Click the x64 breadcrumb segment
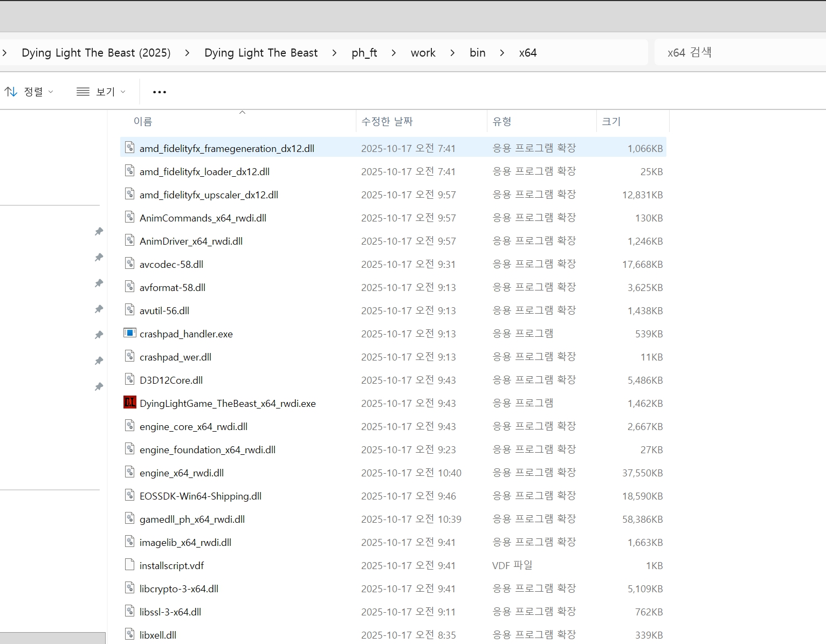The height and width of the screenshot is (644, 826). pos(528,53)
